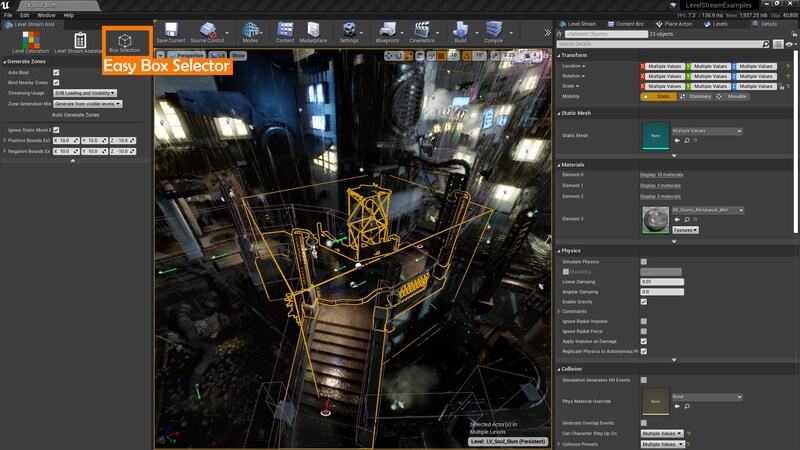
Task: Select the rotate gizmo in the viewport
Action: tap(398, 56)
